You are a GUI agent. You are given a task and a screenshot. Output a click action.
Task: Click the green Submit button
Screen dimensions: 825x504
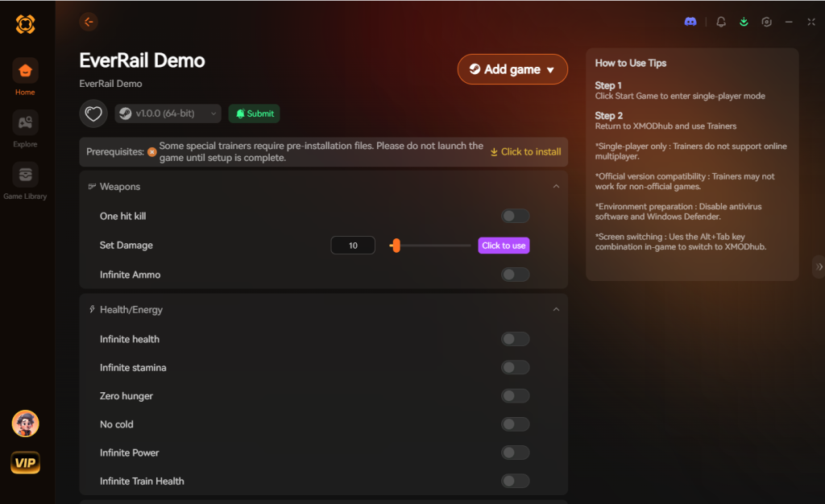[x=254, y=114]
